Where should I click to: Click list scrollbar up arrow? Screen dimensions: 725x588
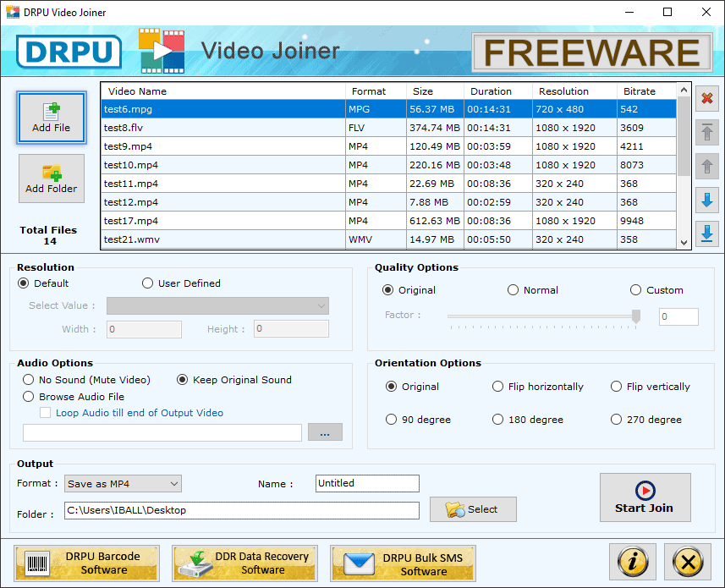(x=684, y=90)
